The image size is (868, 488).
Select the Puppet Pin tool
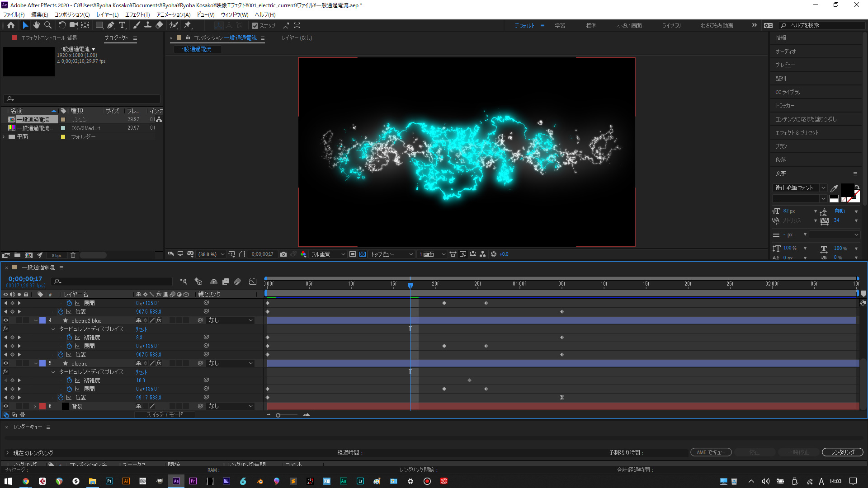point(188,25)
